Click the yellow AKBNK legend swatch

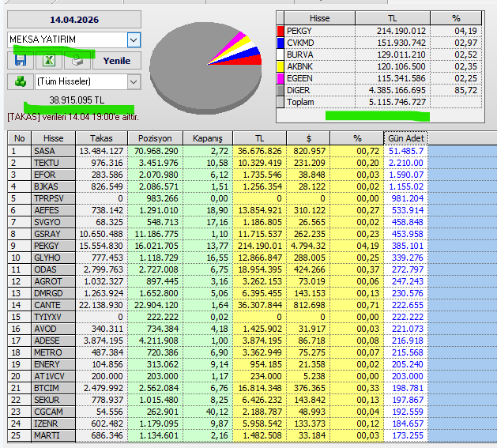point(281,66)
